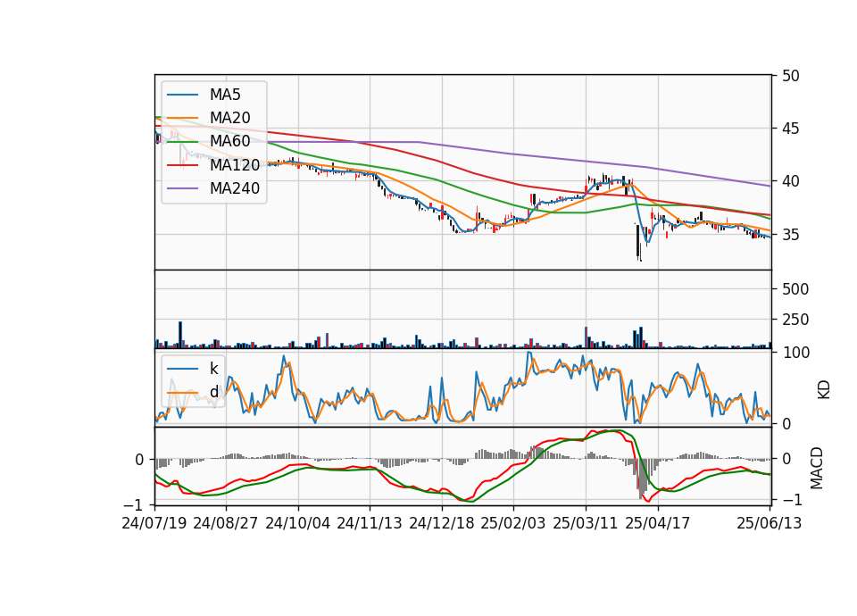Click the k legend entry in KD panel
The image size is (857, 616).
[213, 369]
